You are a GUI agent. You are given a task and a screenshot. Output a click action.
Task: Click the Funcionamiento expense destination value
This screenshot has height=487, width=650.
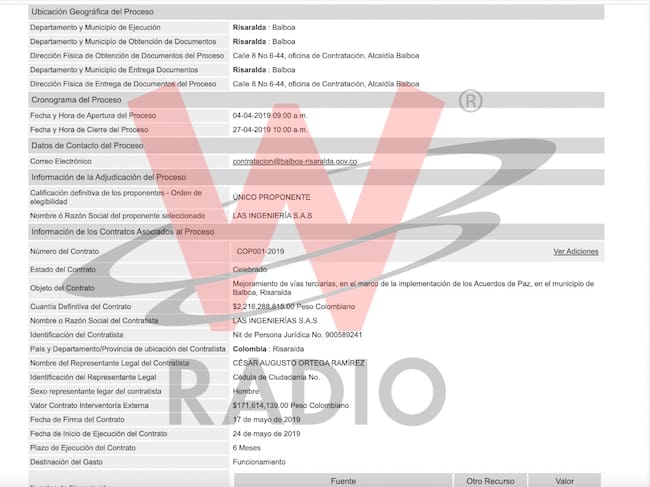coord(259,462)
